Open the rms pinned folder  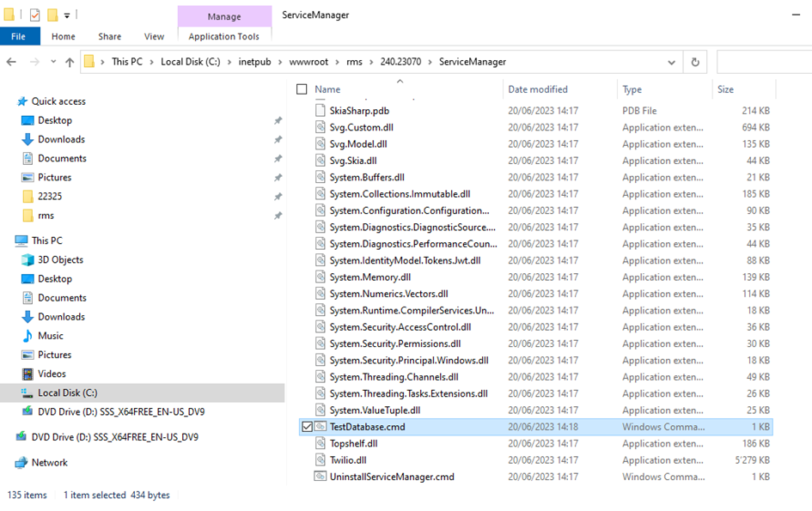[x=46, y=216]
